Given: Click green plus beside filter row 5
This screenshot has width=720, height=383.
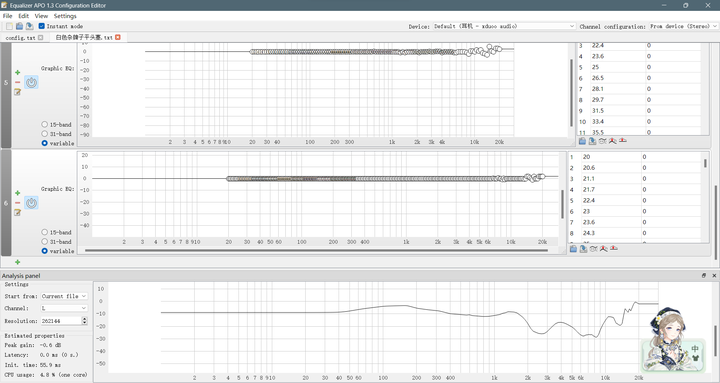Looking at the screenshot, I should pos(17,73).
